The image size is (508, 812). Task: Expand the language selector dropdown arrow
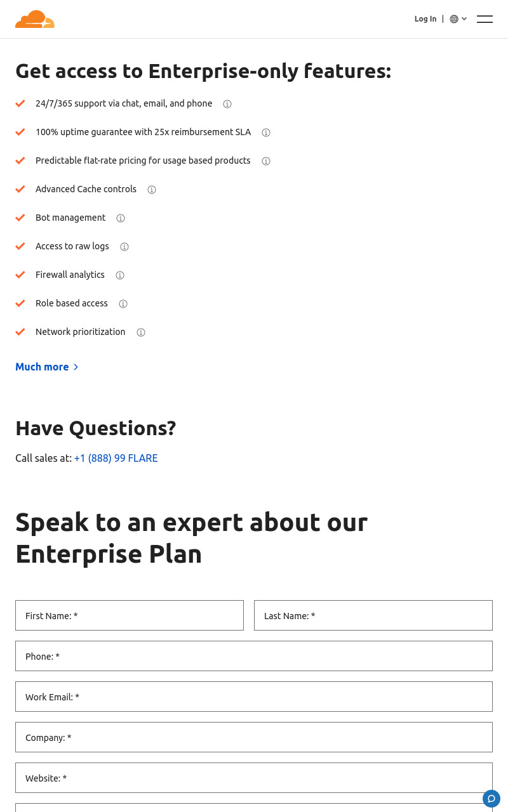(x=464, y=19)
